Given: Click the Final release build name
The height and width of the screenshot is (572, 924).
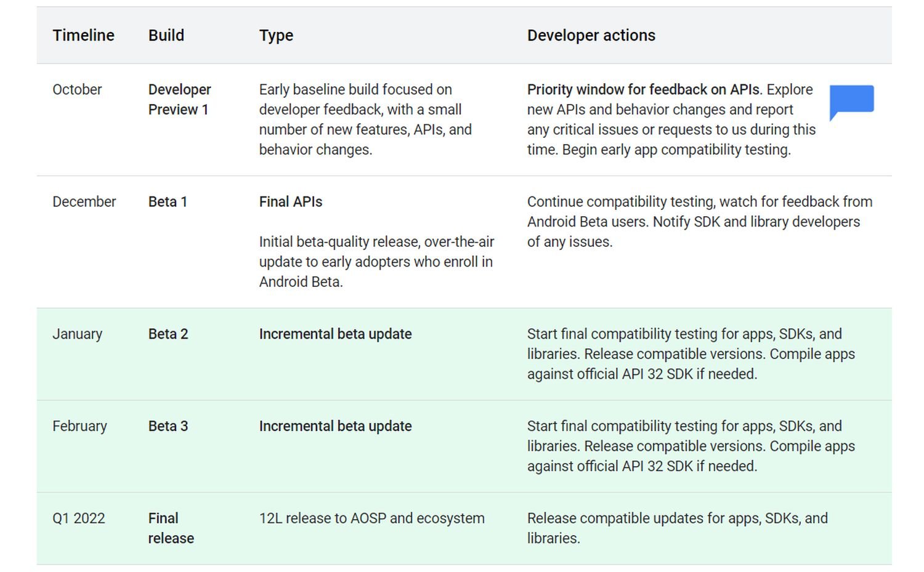Looking at the screenshot, I should (171, 528).
